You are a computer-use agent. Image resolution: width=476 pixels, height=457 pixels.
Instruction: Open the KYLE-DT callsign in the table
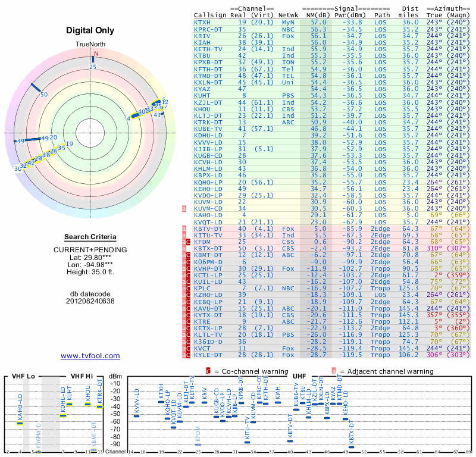[208, 355]
